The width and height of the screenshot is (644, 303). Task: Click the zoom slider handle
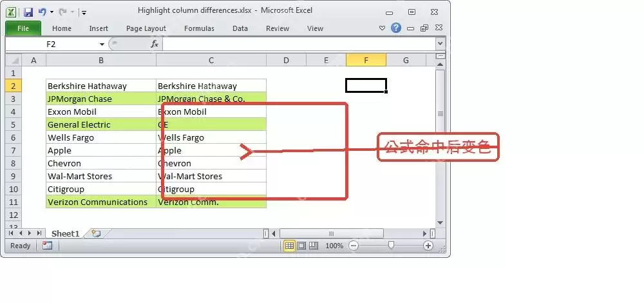click(391, 246)
